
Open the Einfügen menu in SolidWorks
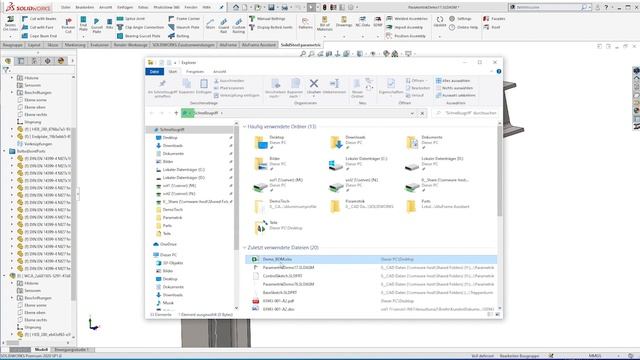coord(124,7)
